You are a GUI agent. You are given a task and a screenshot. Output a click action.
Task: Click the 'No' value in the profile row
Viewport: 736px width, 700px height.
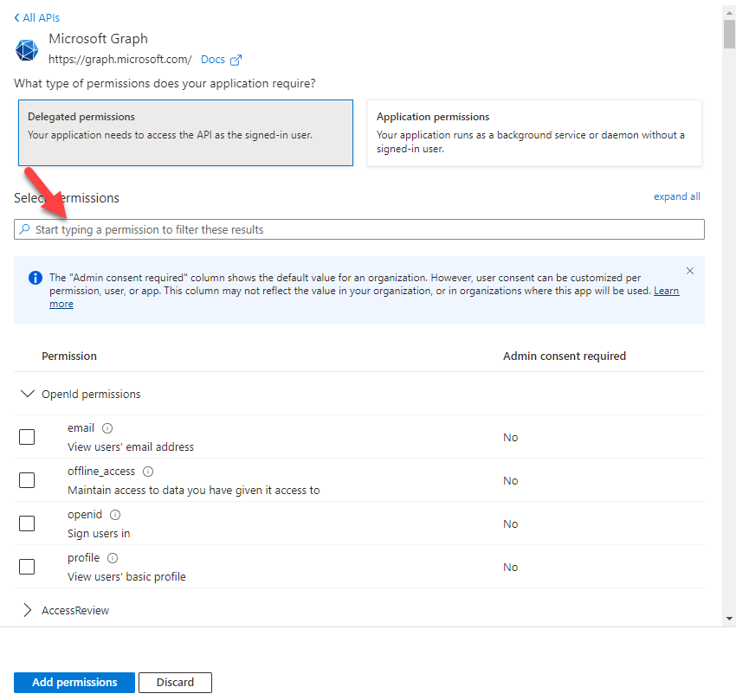[x=510, y=568]
